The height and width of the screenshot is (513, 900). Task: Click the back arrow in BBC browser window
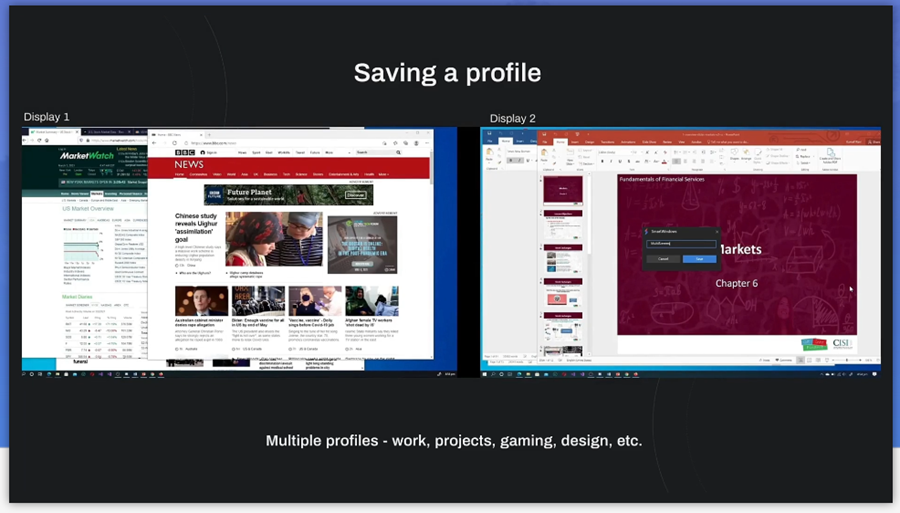(x=154, y=143)
